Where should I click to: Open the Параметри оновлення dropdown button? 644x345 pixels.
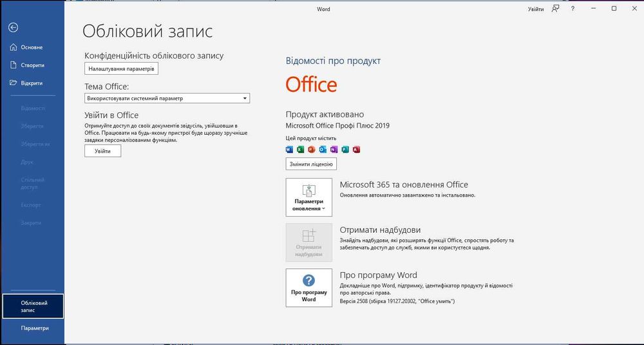pyautogui.click(x=309, y=197)
